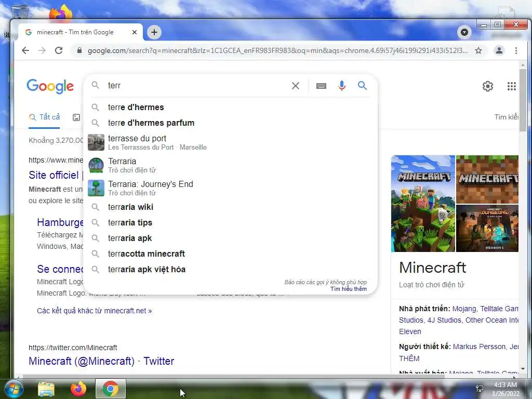This screenshot has width=532, height=399.
Task: Pick Terraria: Journey's End suggestion
Action: (x=230, y=188)
